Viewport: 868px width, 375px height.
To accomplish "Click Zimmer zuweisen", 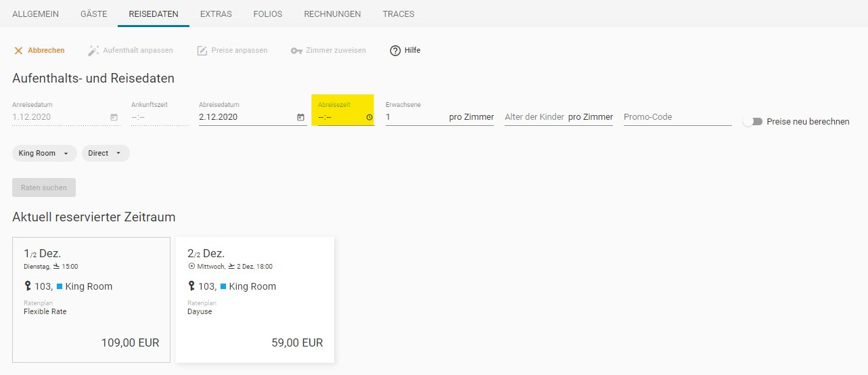I will click(328, 50).
